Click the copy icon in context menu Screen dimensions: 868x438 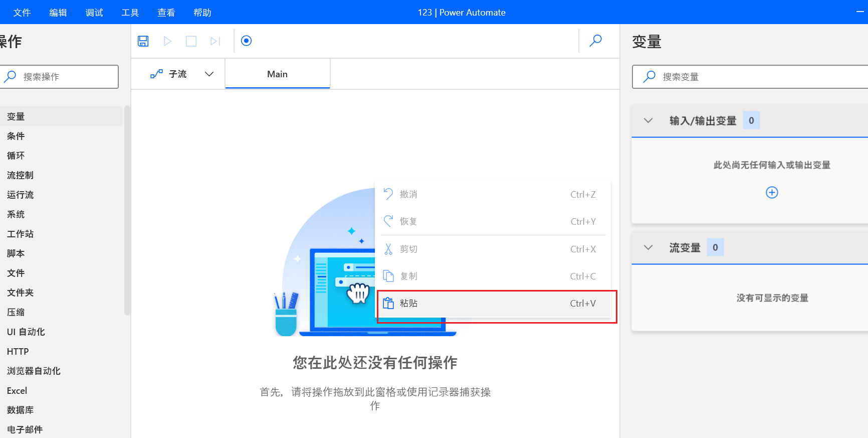pyautogui.click(x=388, y=276)
